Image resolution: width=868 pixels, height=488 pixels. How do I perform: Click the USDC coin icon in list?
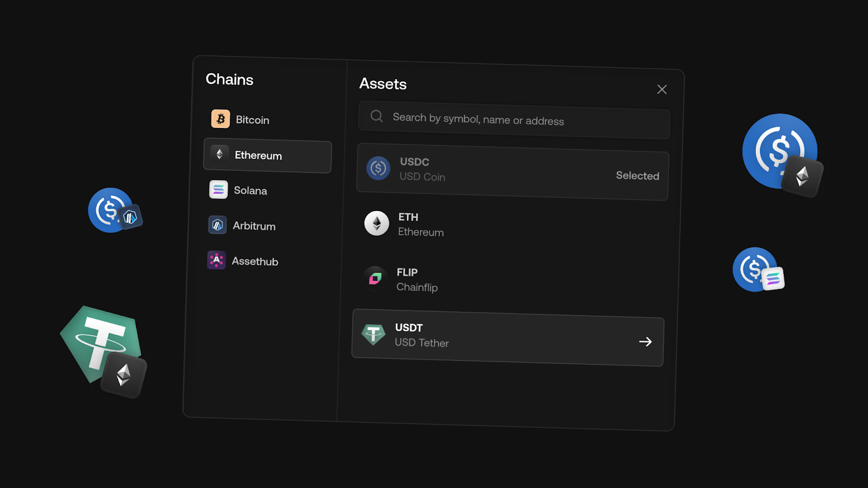point(378,168)
